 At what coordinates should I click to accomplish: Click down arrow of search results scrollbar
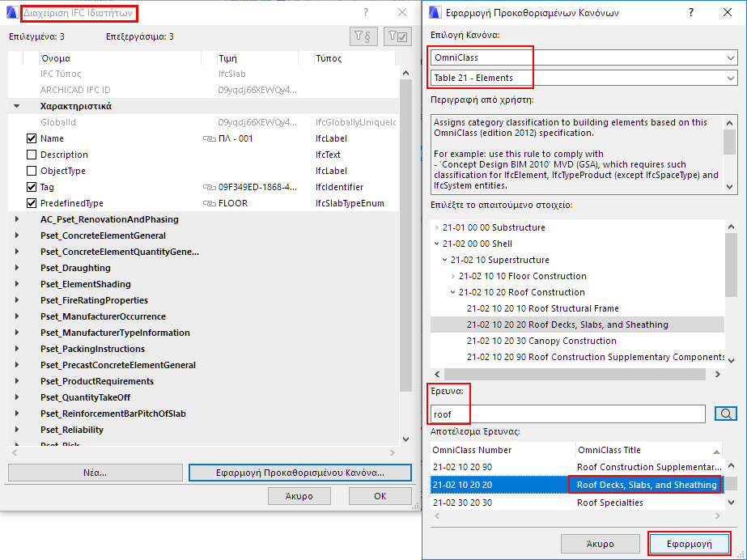(x=731, y=503)
